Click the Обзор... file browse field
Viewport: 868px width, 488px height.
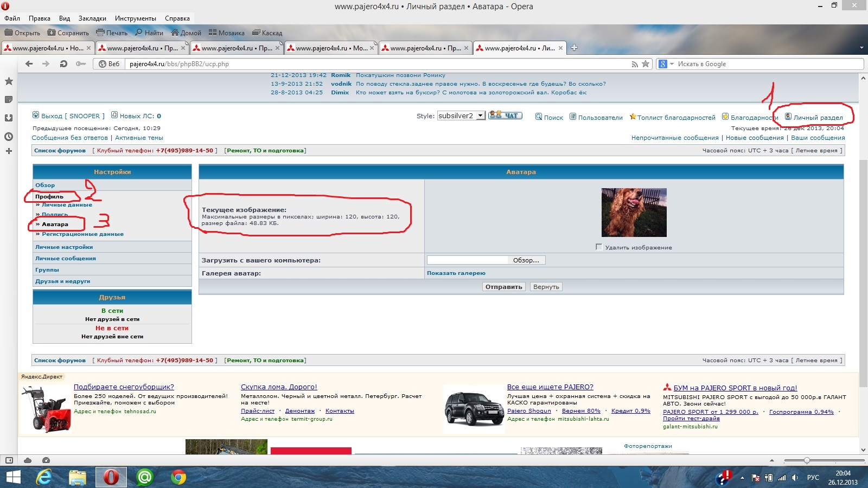526,260
